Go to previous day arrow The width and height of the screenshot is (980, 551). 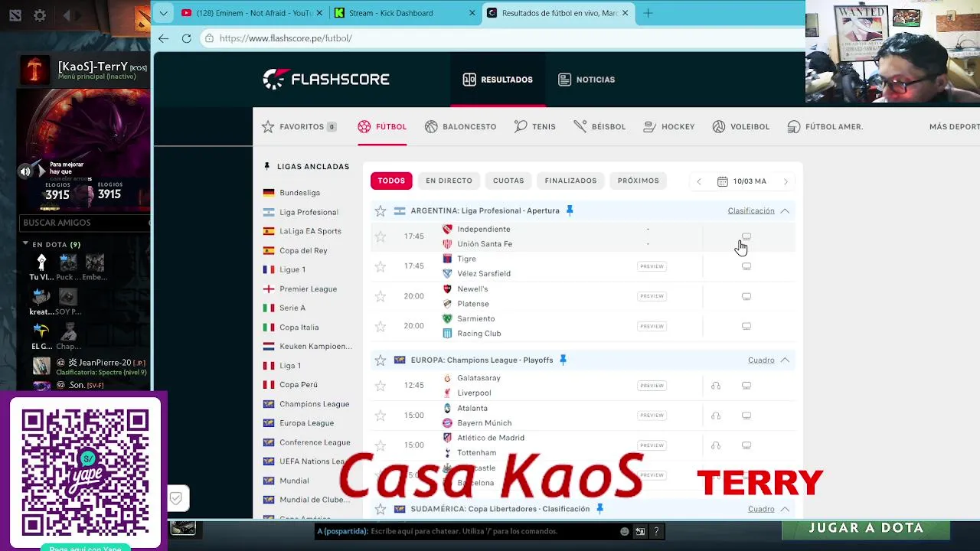tap(699, 181)
